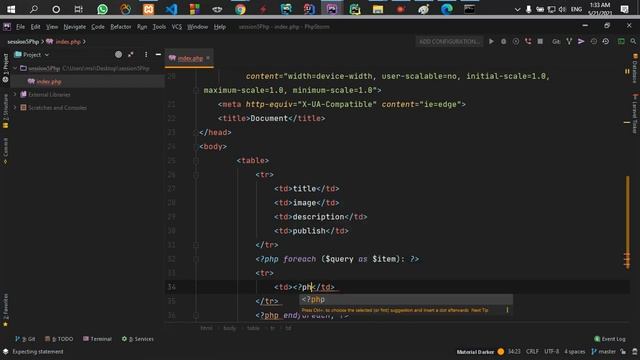Open Microsoft Edge from the taskbar
640x360 pixels.
click(x=447, y=9)
